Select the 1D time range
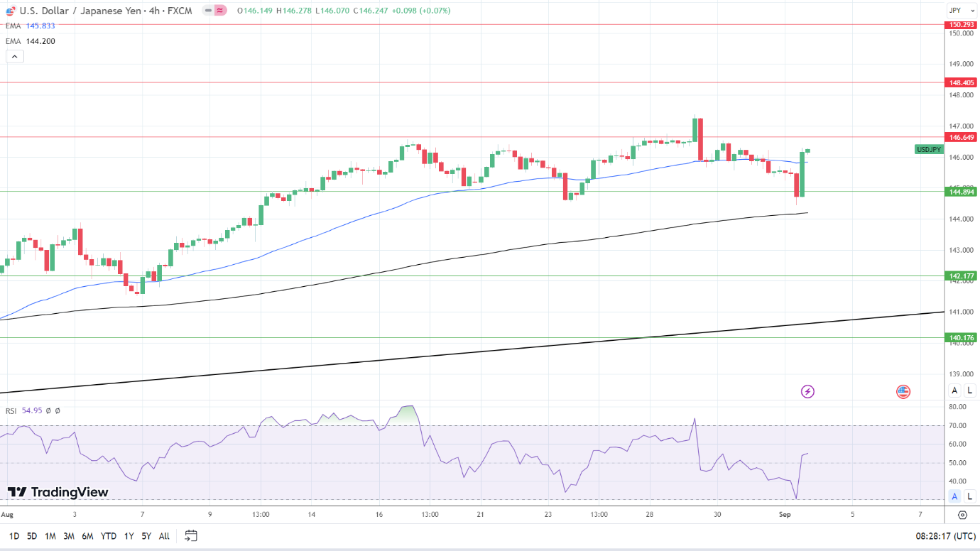 click(13, 536)
